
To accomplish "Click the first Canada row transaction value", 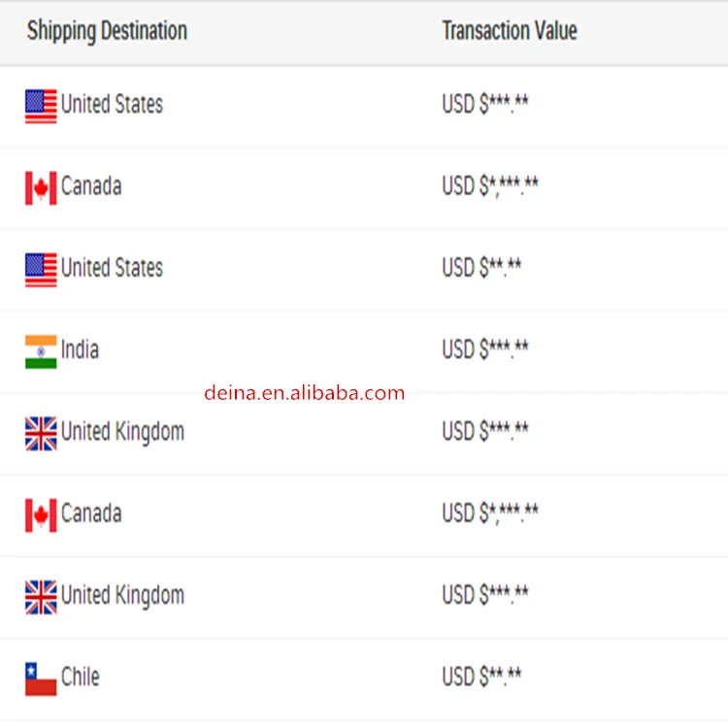I will tap(490, 185).
